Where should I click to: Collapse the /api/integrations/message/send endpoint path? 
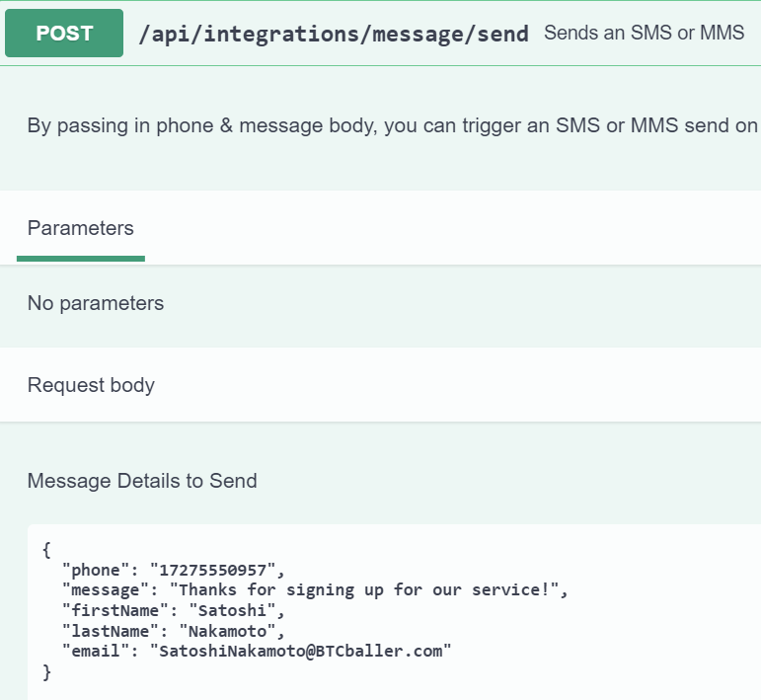coord(334,34)
